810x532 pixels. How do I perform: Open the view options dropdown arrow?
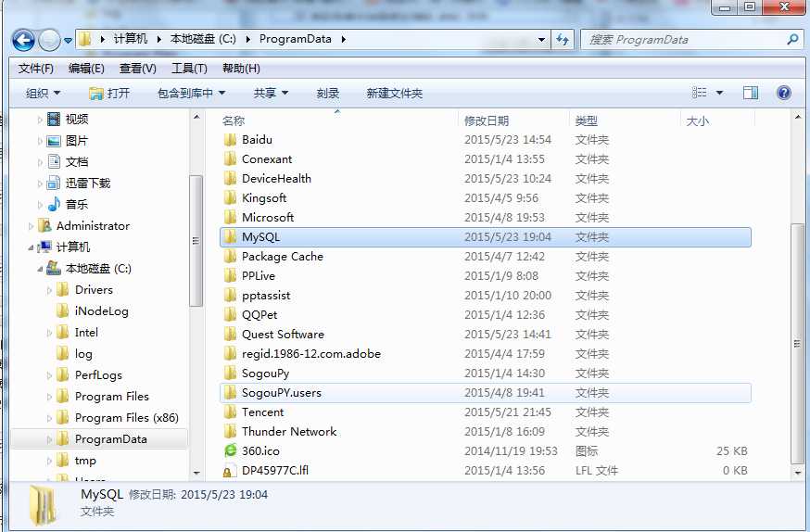[x=719, y=93]
